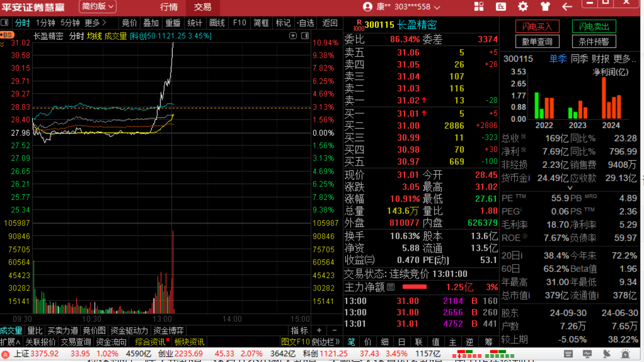This screenshot has height=362, width=644.
Task: Switch to 行情 tab
Action: pyautogui.click(x=169, y=7)
